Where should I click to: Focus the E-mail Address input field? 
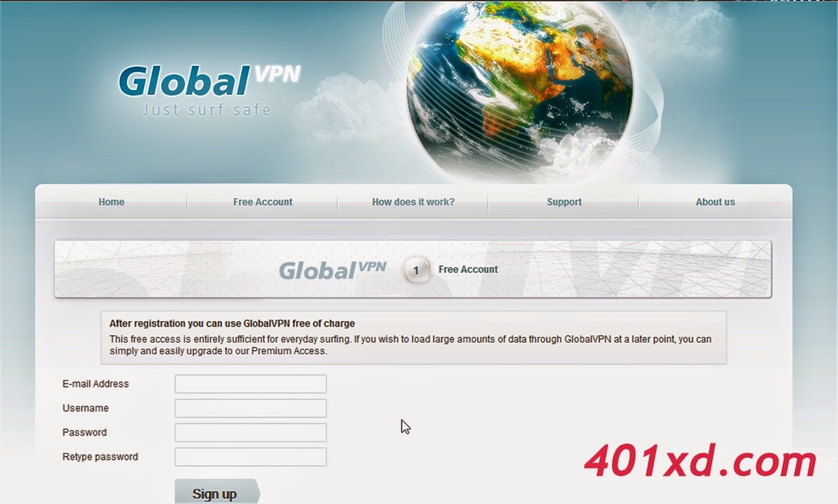click(x=250, y=384)
